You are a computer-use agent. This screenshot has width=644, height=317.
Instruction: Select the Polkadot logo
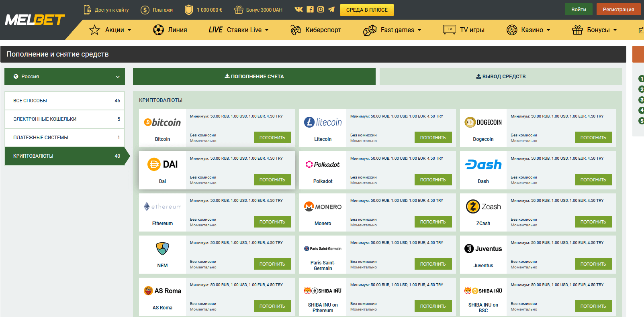click(x=323, y=164)
